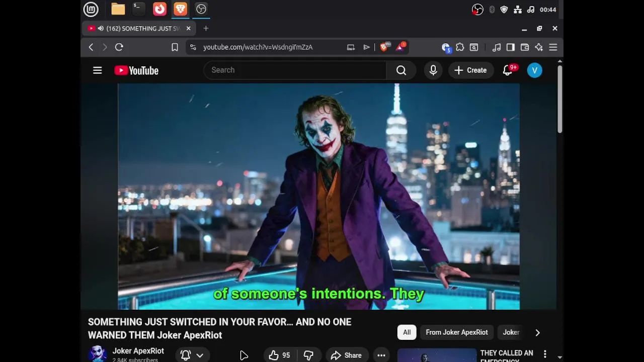This screenshot has width=644, height=362.
Task: Start voice search with the microphone
Action: tap(433, 70)
